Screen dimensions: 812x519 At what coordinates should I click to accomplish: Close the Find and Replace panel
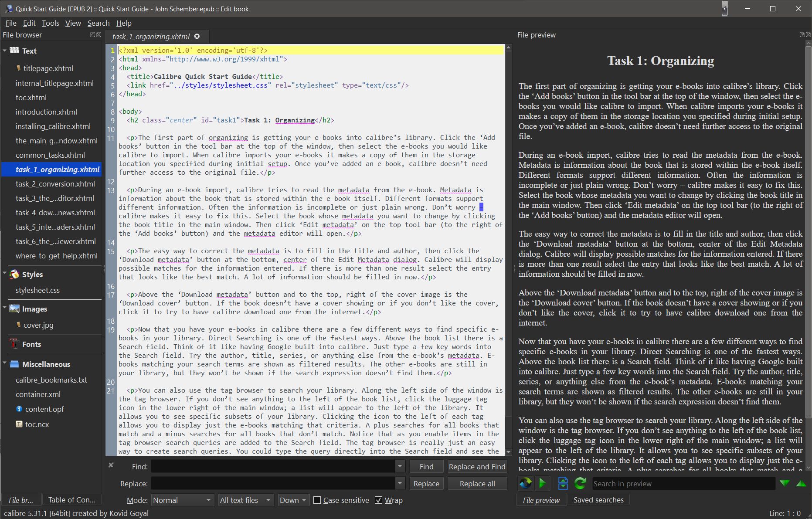pos(111,465)
